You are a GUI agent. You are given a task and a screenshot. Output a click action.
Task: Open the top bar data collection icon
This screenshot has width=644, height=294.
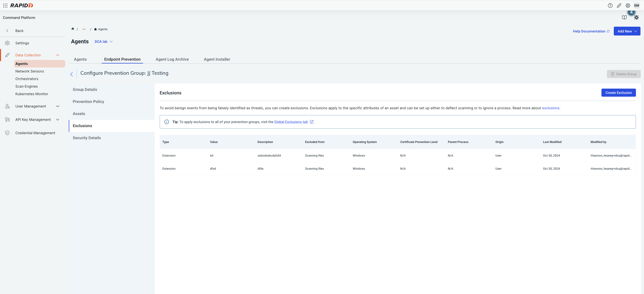pos(619,6)
